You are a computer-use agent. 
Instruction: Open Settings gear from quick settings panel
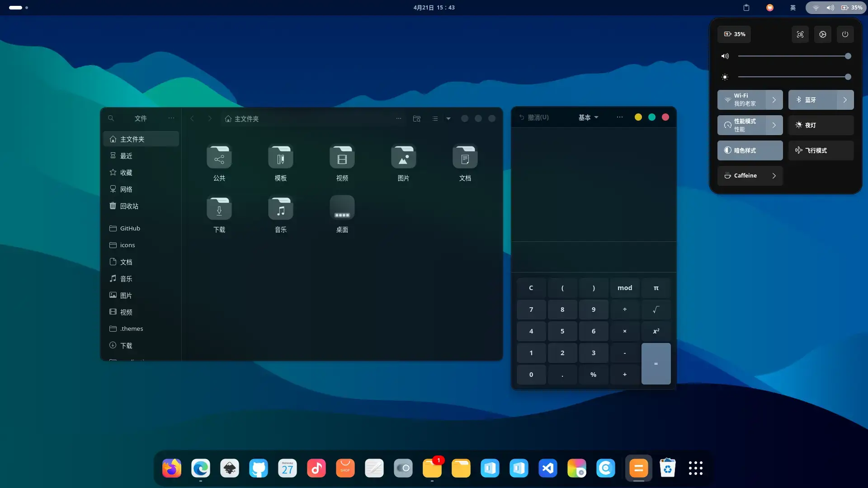[823, 34]
